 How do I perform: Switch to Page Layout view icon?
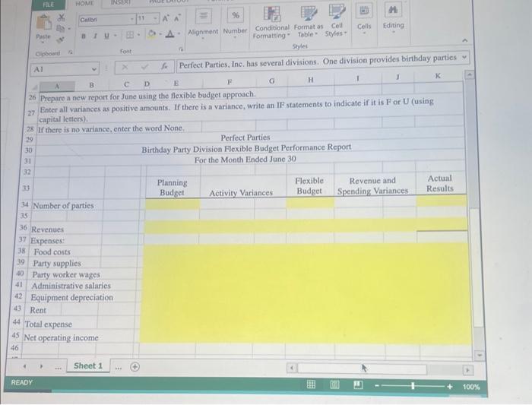[334, 384]
